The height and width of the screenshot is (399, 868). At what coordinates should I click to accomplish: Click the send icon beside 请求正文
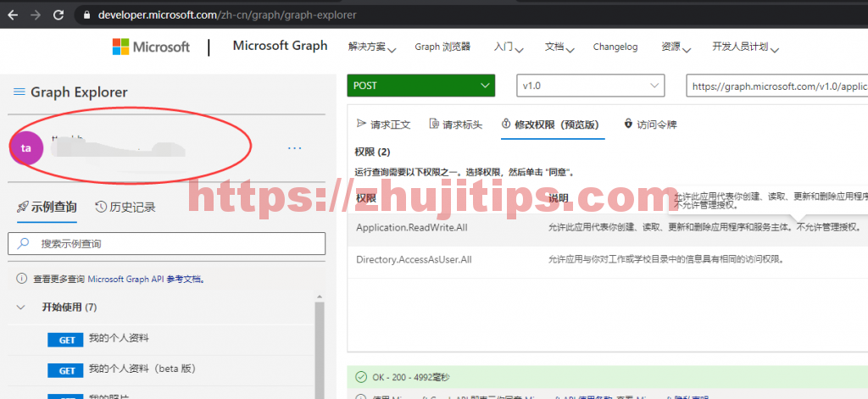click(361, 124)
